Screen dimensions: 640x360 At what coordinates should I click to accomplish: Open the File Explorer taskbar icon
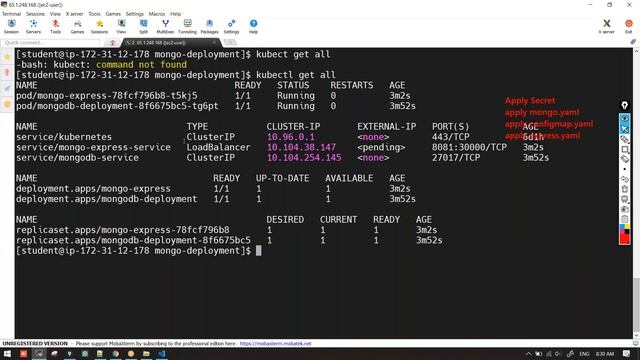point(146,354)
